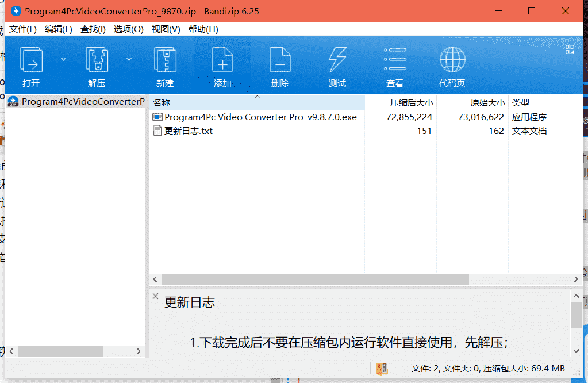Click the 测试 (Test) lightning icon

[x=337, y=59]
